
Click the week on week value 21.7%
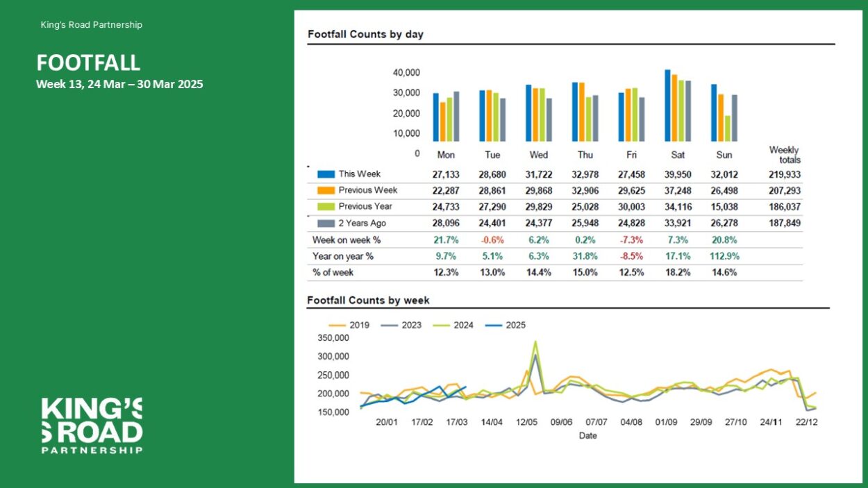click(446, 240)
